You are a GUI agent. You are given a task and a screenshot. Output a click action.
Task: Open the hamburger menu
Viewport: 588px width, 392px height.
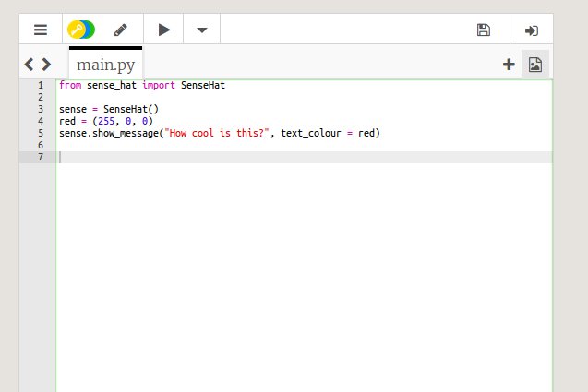[x=40, y=30]
